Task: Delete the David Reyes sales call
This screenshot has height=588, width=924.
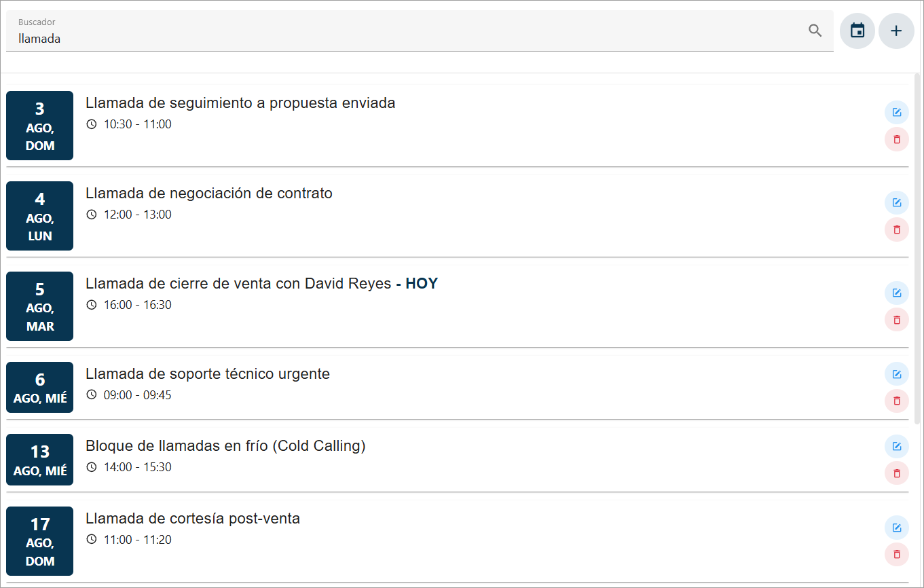Action: (x=896, y=320)
